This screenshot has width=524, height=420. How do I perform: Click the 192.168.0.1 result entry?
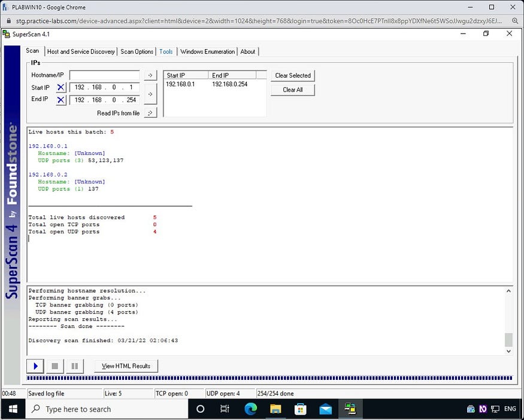pyautogui.click(x=48, y=146)
